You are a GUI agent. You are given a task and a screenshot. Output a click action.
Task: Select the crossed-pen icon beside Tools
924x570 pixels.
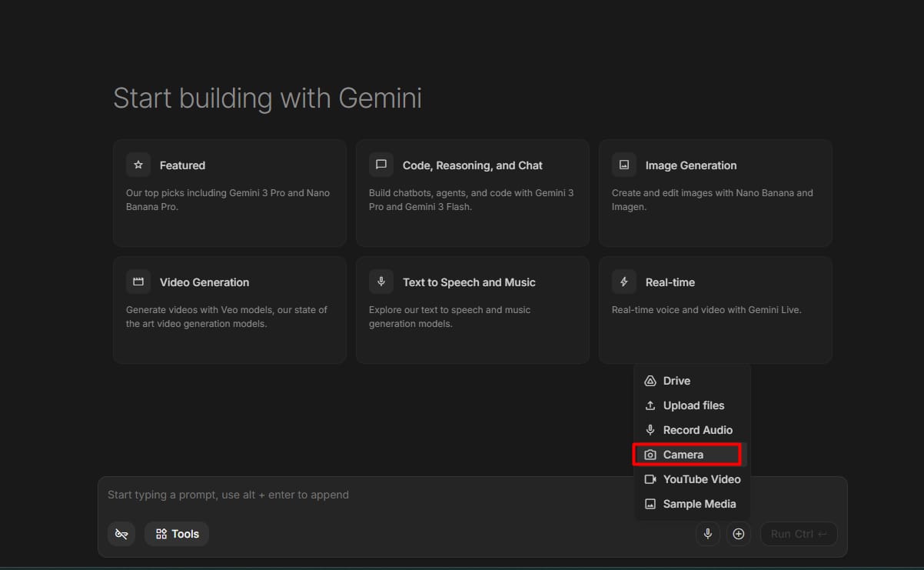[121, 533]
